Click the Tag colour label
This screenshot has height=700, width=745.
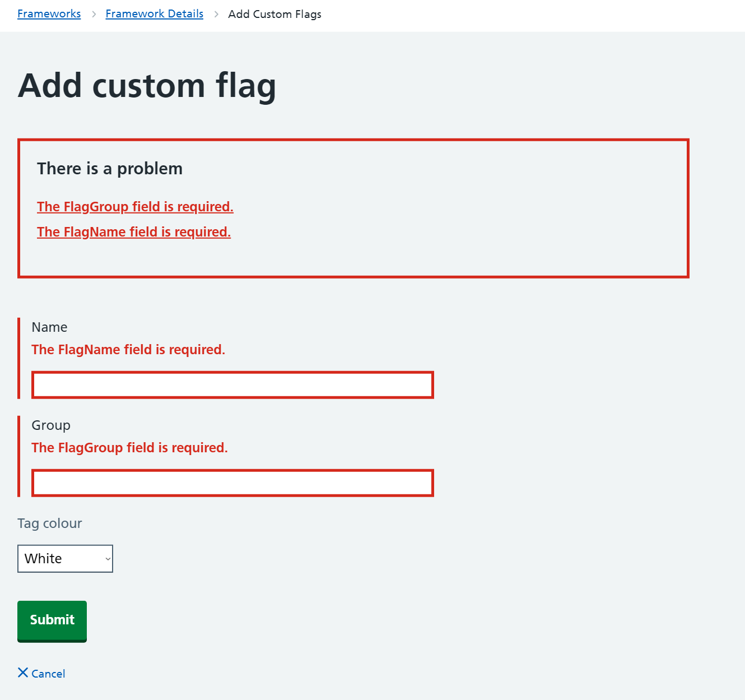(50, 523)
